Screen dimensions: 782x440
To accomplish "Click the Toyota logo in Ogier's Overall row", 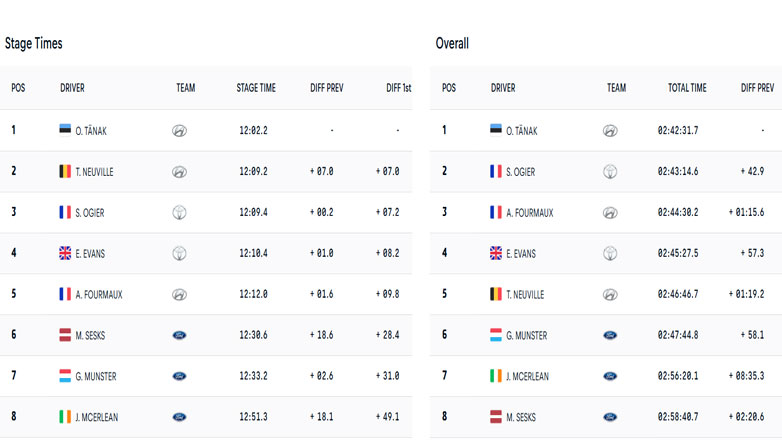I will click(610, 171).
